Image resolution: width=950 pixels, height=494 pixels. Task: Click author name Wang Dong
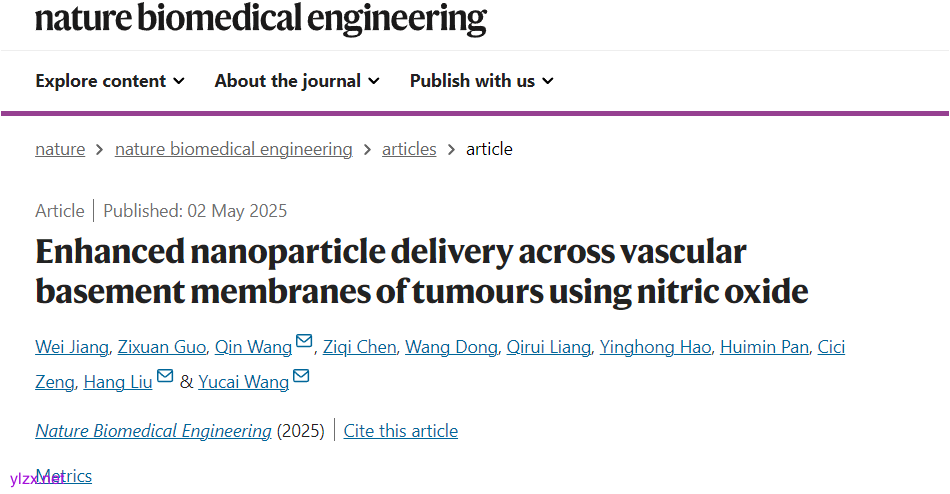[450, 347]
